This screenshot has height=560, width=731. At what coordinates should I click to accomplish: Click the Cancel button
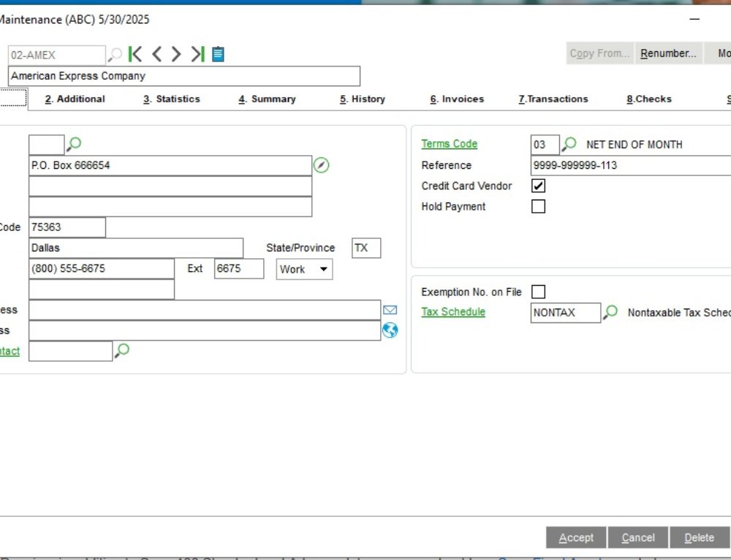point(638,537)
